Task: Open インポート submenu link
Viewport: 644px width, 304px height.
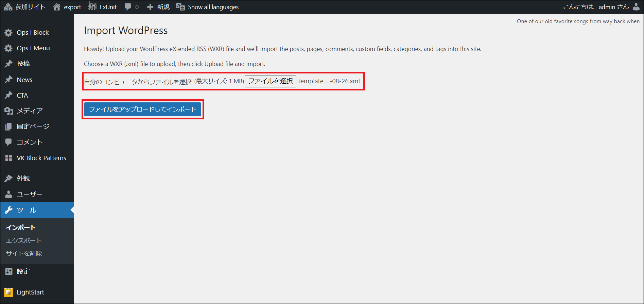Action: [21, 227]
